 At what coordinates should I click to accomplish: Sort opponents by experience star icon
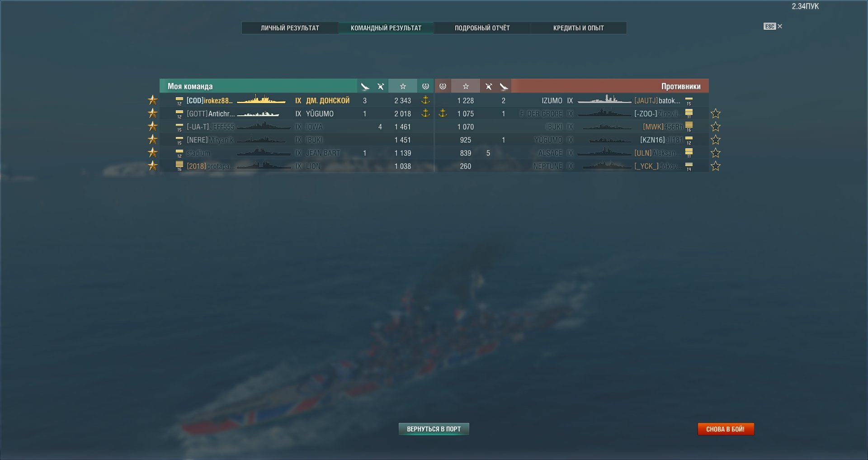466,86
